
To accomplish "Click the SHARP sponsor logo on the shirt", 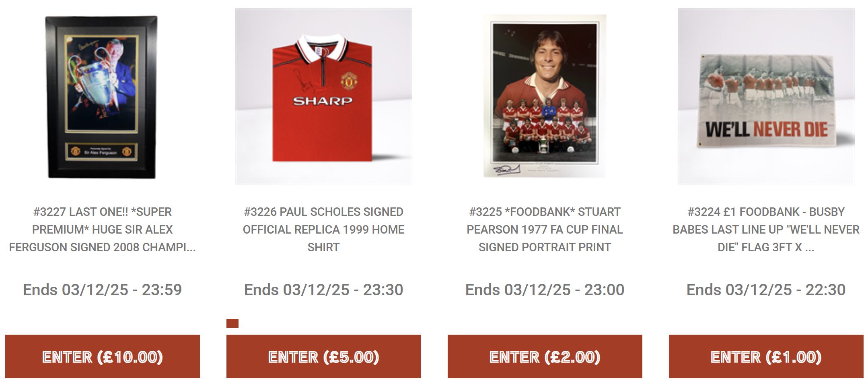I will (x=323, y=101).
